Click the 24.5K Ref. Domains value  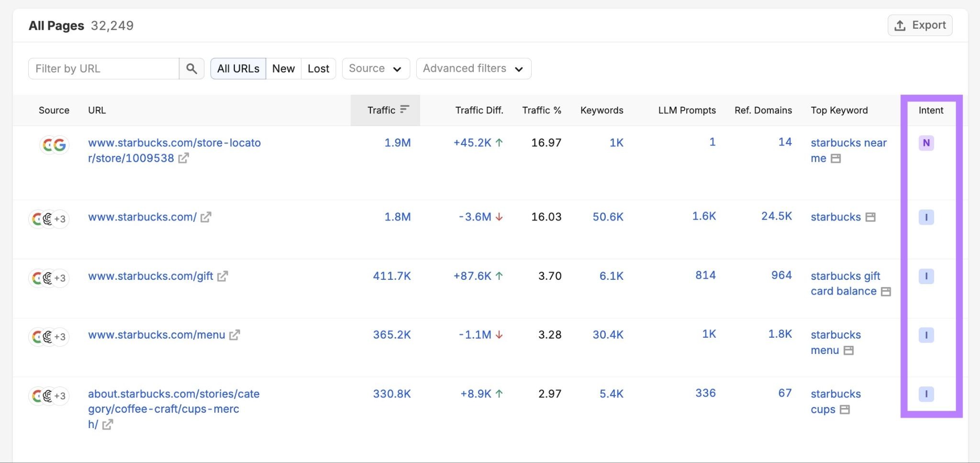[777, 216]
